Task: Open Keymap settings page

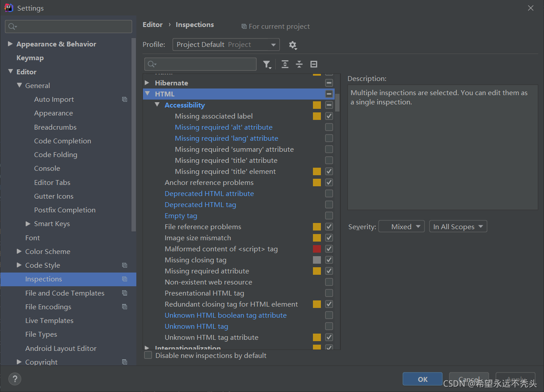Action: [x=30, y=58]
